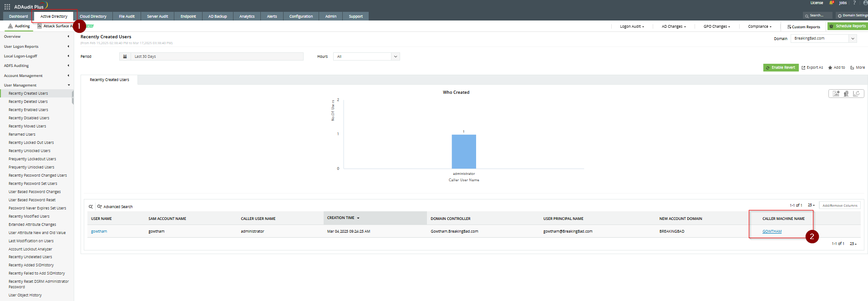Open the help question mark icon
Screen dimensions: 868x301
pos(854,3)
